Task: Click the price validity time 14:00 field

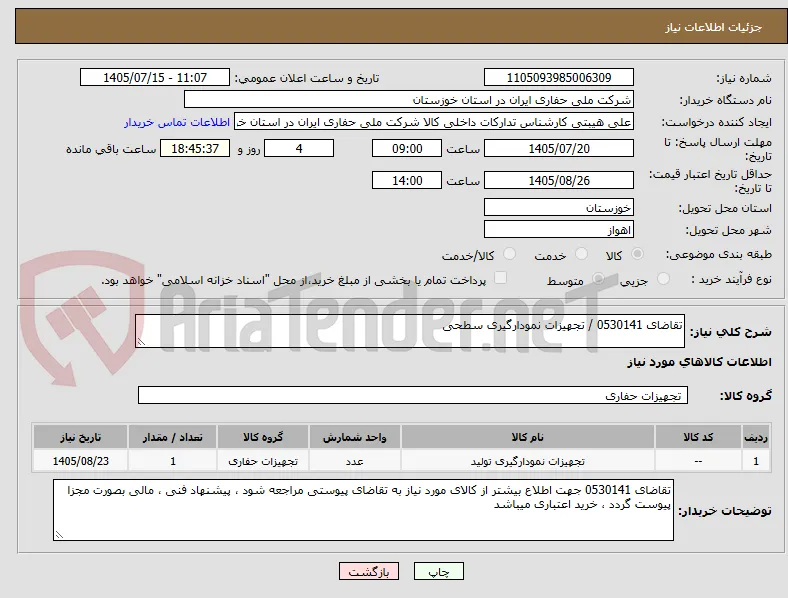Action: pyautogui.click(x=407, y=180)
